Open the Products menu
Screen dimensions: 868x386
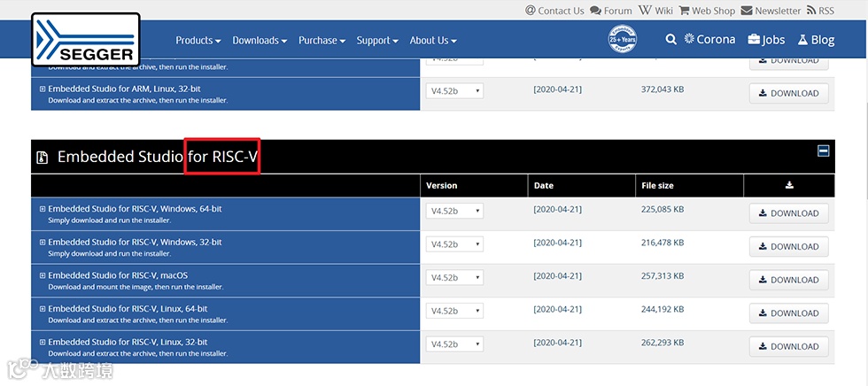click(198, 41)
